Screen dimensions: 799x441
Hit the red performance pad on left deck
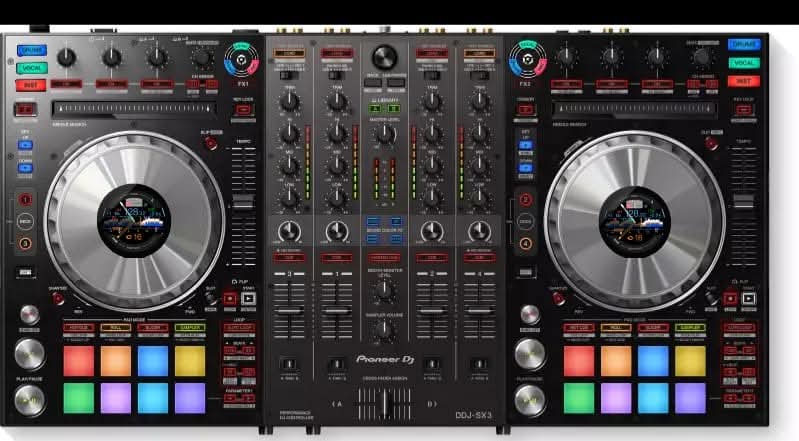pyautogui.click(x=78, y=360)
